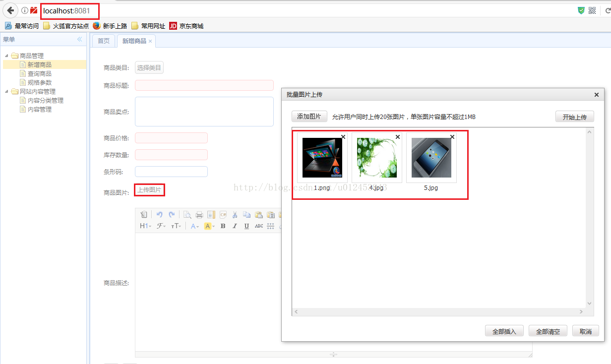The width and height of the screenshot is (611, 364).
Task: Click the 条形码 input field
Action: click(171, 172)
